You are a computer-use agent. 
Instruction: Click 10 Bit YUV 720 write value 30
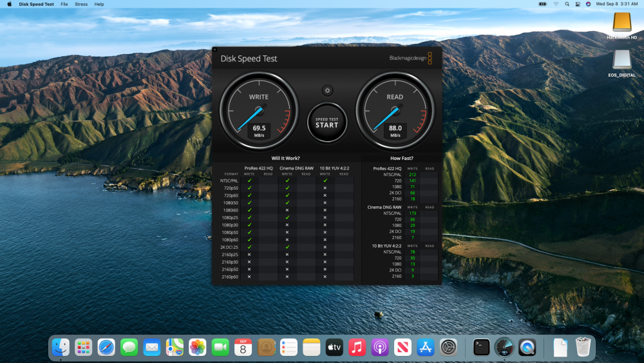click(x=412, y=258)
